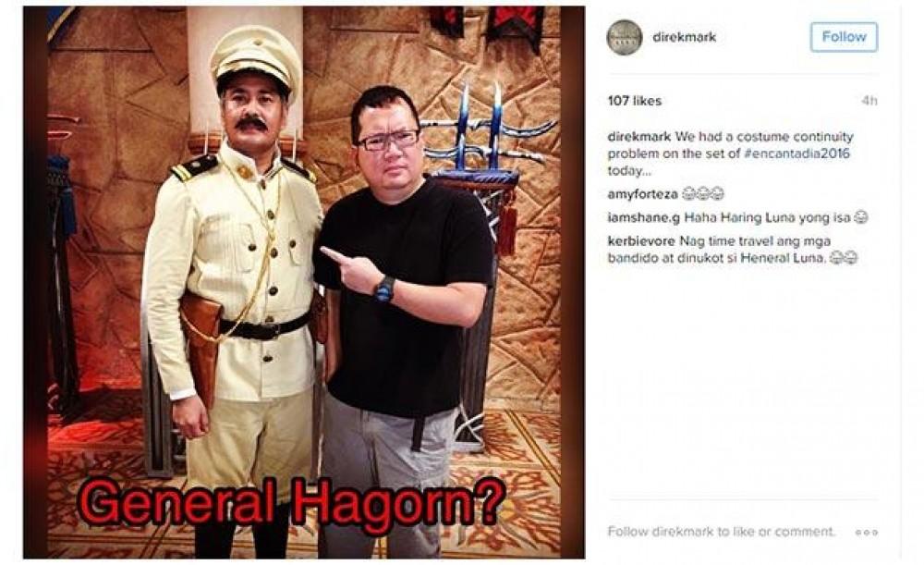Click the direkmark profile avatar

click(624, 37)
